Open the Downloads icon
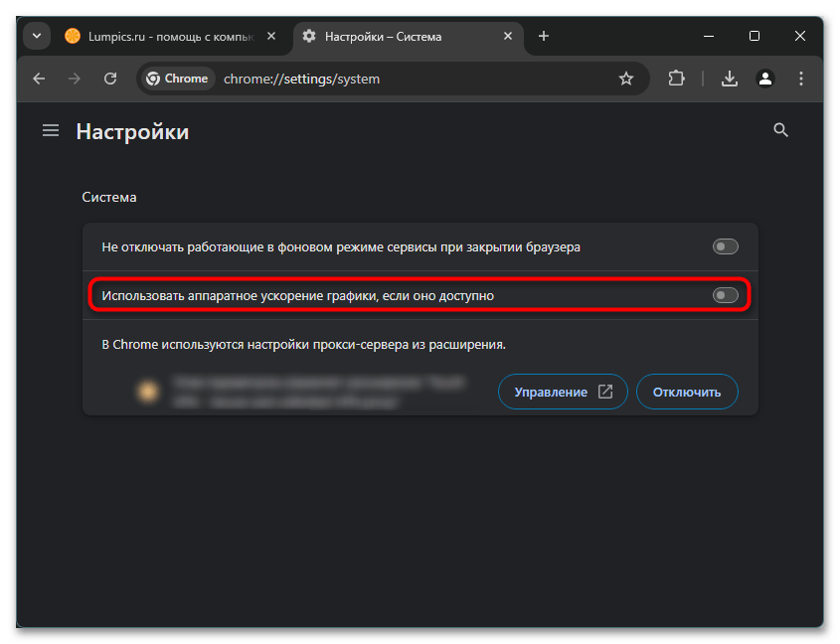Viewport: 840px width, 644px height. [x=729, y=79]
